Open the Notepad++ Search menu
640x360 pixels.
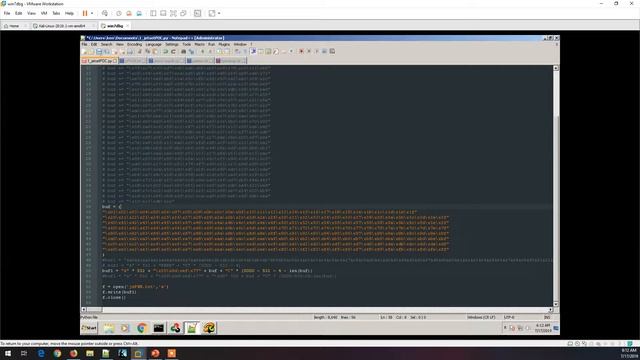pyautogui.click(x=106, y=44)
